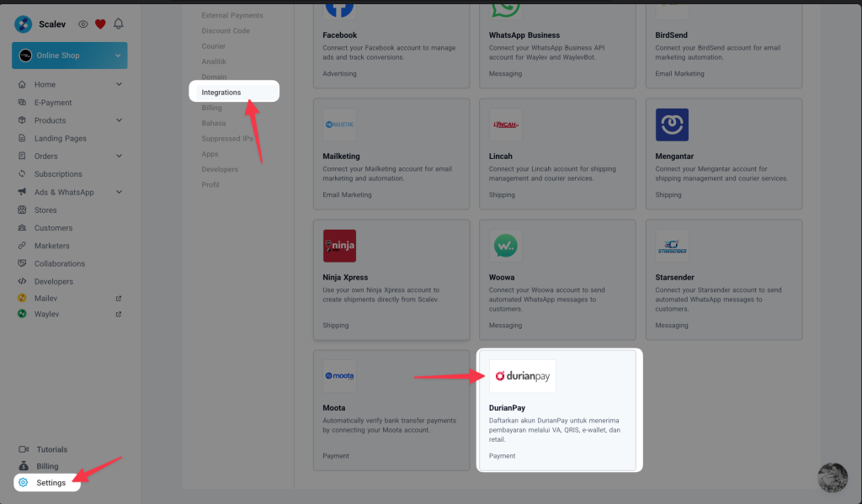Viewport: 862px width, 504px height.
Task: Open Mailev external link arrow
Action: (x=118, y=299)
